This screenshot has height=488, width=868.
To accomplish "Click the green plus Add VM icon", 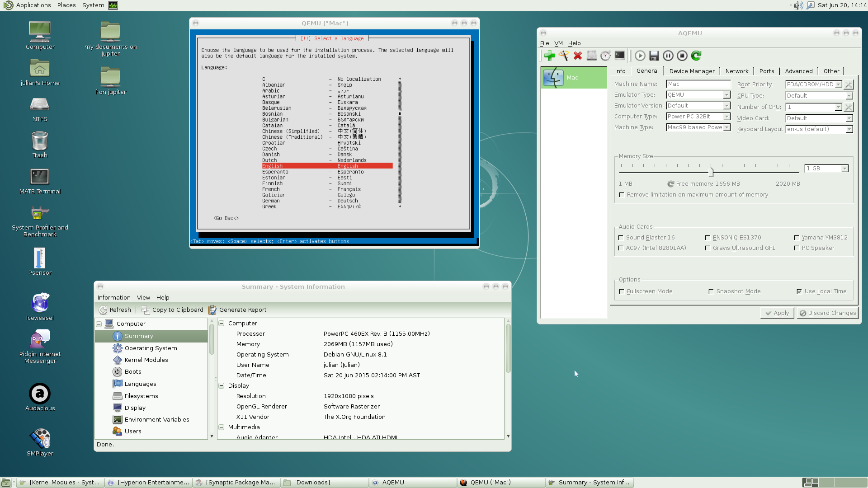I will pyautogui.click(x=549, y=56).
